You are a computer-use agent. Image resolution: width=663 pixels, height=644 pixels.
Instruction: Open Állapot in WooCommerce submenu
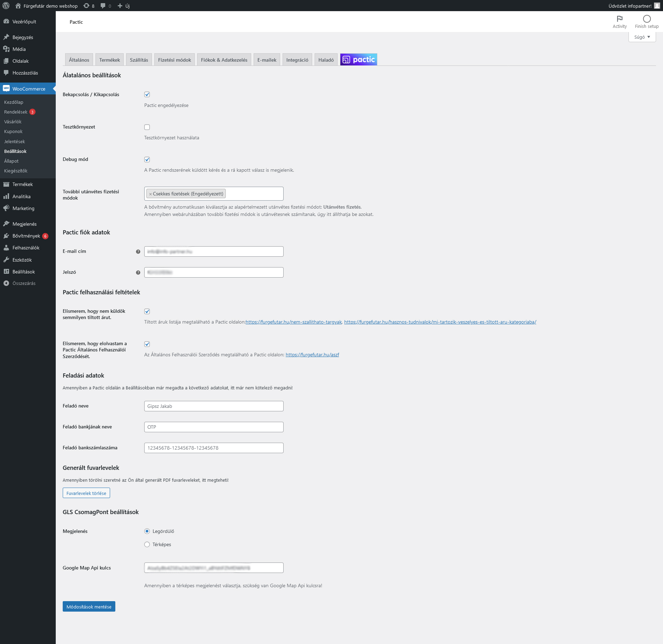click(11, 161)
